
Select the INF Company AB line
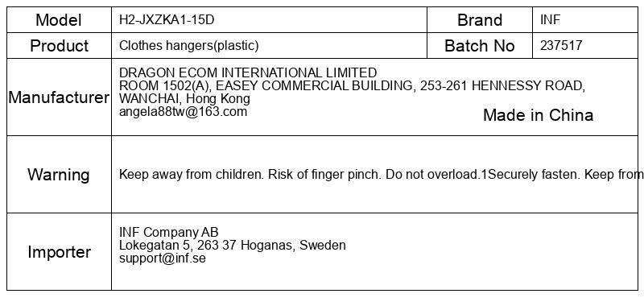[169, 232]
